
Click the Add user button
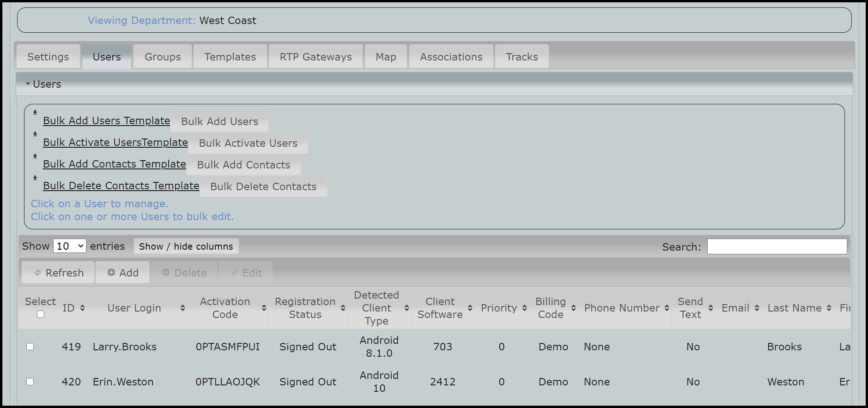(x=123, y=273)
